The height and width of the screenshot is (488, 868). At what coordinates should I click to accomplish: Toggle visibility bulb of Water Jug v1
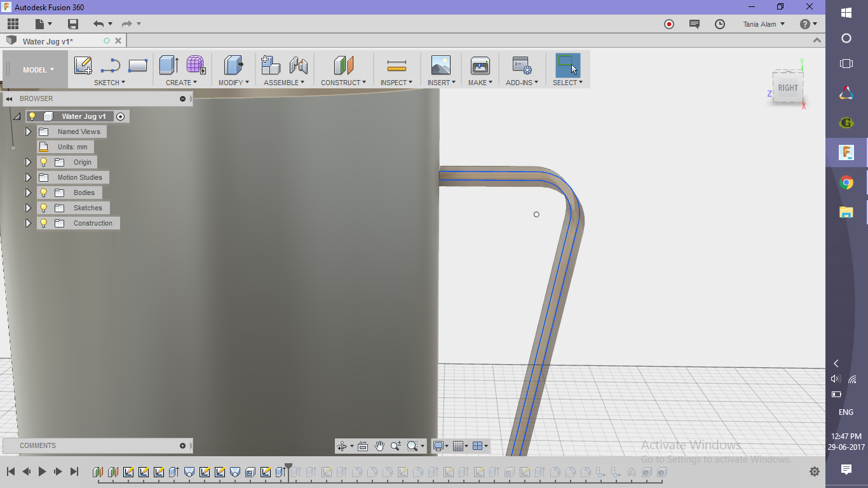(x=32, y=116)
